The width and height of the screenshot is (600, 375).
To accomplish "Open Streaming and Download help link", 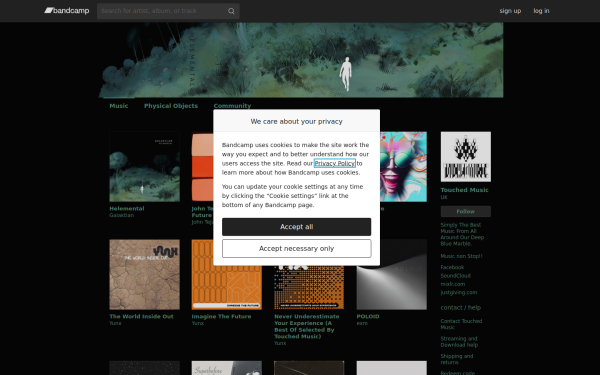I will point(459,342).
